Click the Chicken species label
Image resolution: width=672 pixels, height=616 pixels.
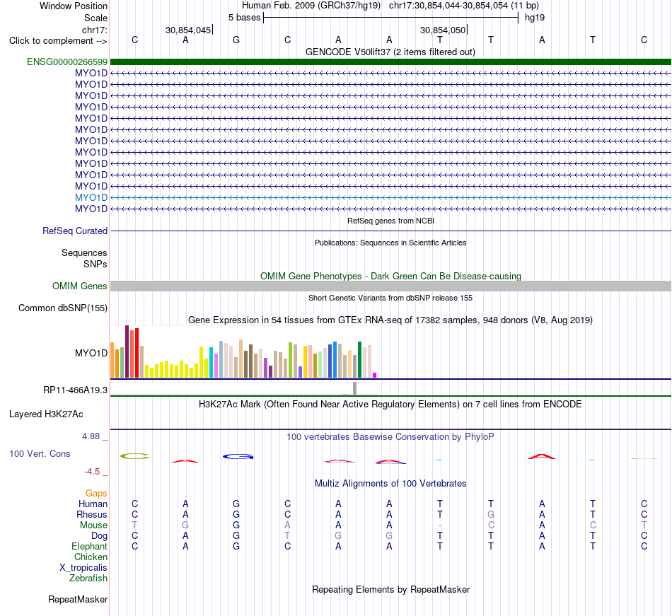91,557
